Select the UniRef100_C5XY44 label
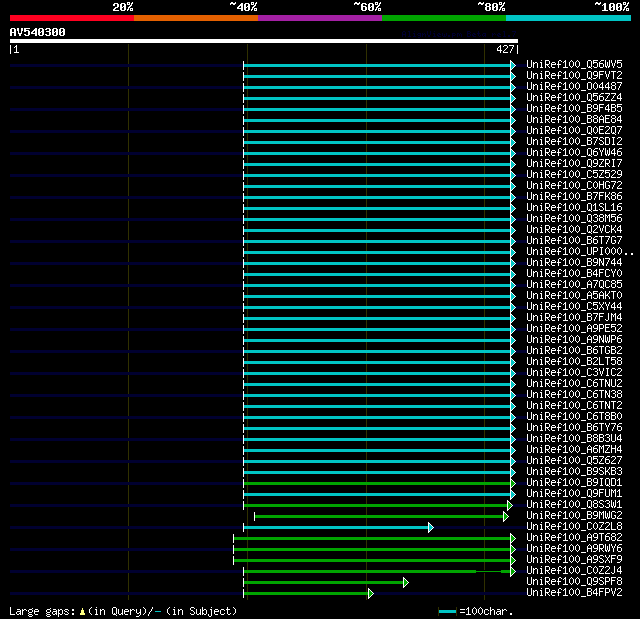Image resolution: width=640 pixels, height=619 pixels. 574,306
